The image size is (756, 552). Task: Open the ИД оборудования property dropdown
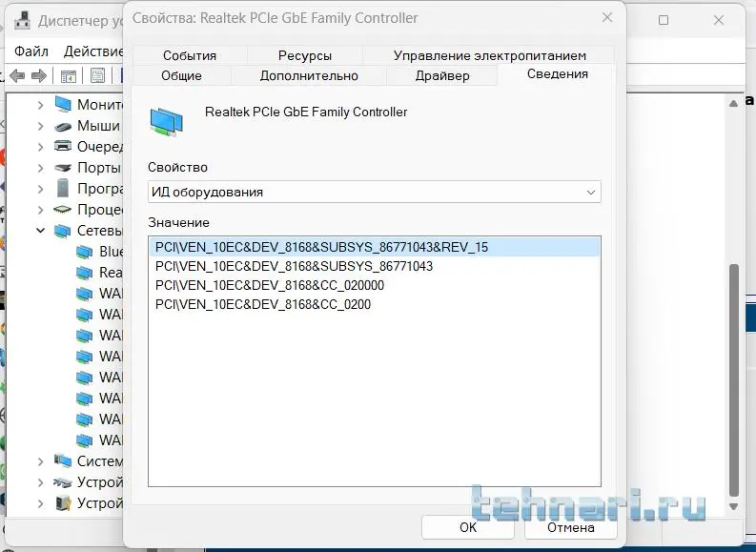[x=374, y=192]
